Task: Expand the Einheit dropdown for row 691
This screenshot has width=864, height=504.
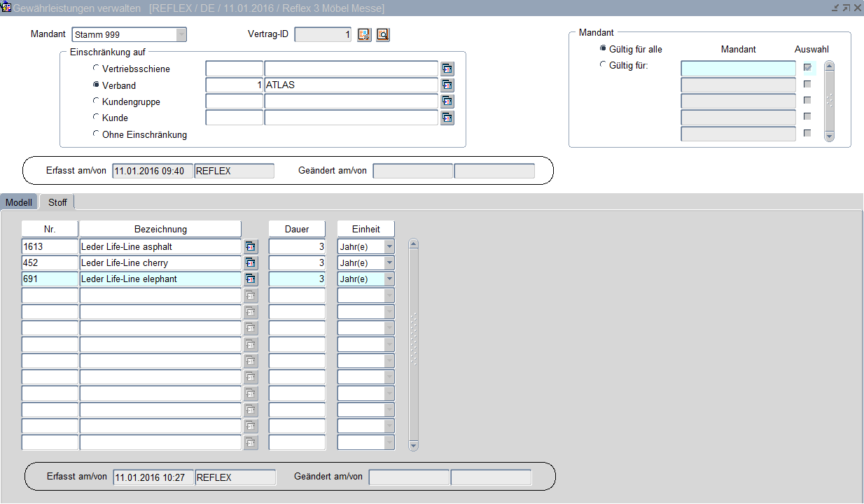Action: [389, 279]
